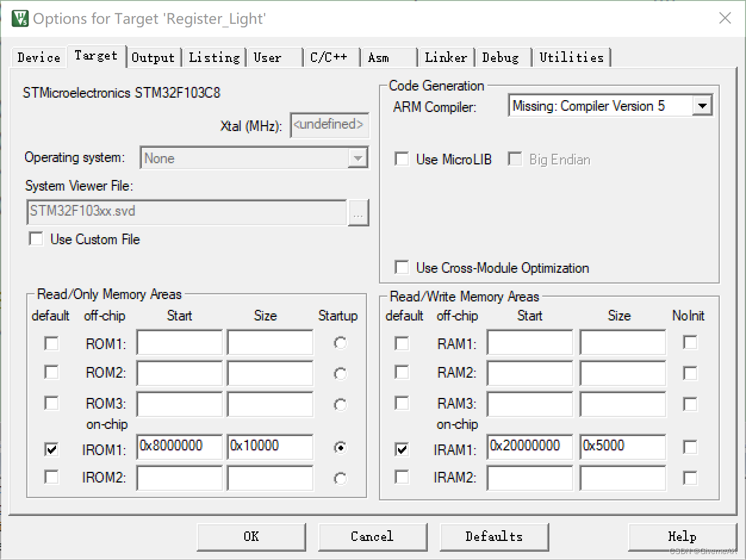Image resolution: width=746 pixels, height=560 pixels.
Task: Select the Target tab
Action: point(96,56)
